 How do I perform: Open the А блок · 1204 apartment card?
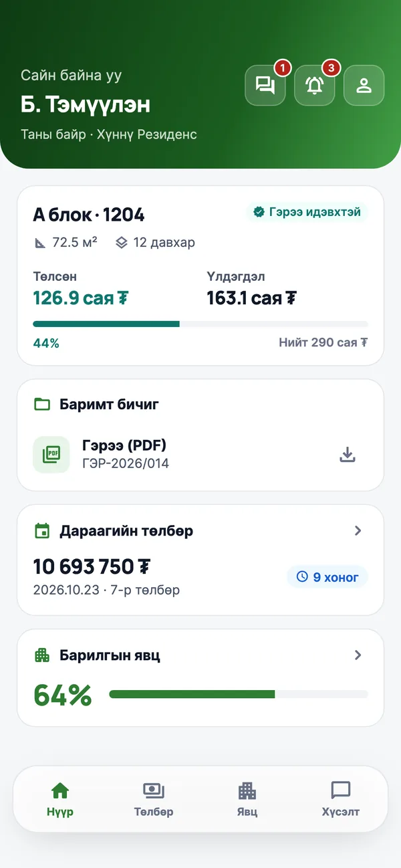pyautogui.click(x=200, y=276)
